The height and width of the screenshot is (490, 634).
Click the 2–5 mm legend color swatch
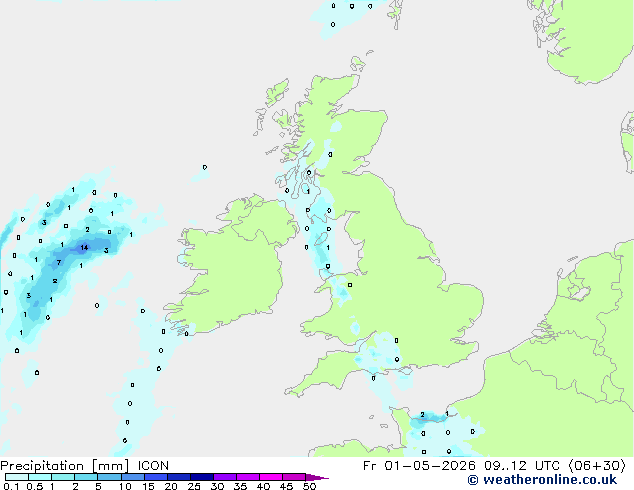(86, 477)
